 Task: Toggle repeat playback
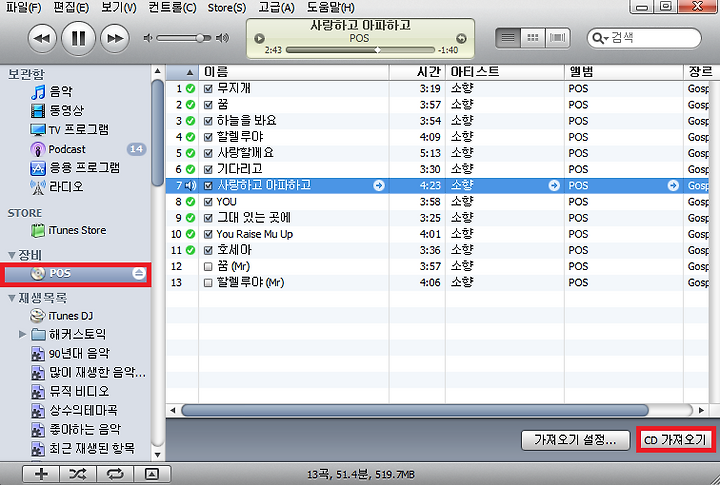(x=115, y=474)
